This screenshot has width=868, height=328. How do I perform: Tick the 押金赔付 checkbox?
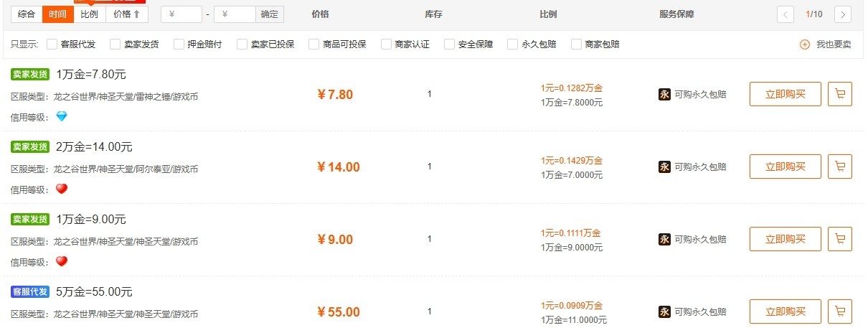pos(179,44)
